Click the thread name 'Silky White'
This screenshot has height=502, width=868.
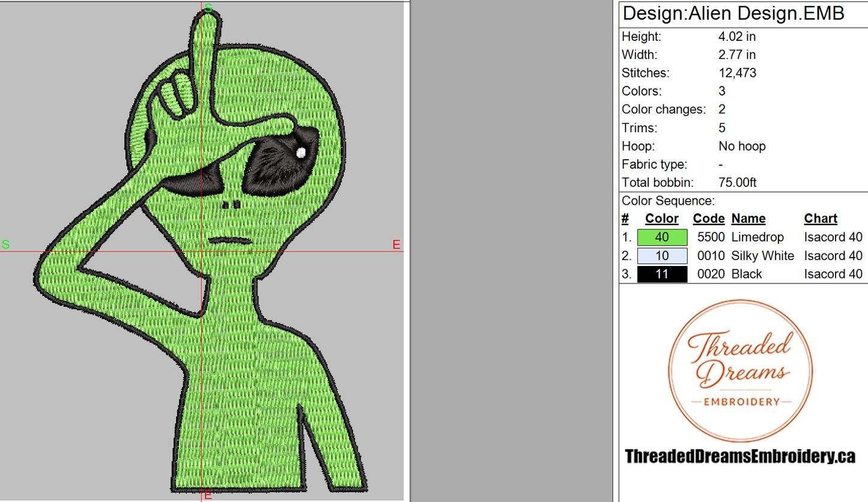762,256
